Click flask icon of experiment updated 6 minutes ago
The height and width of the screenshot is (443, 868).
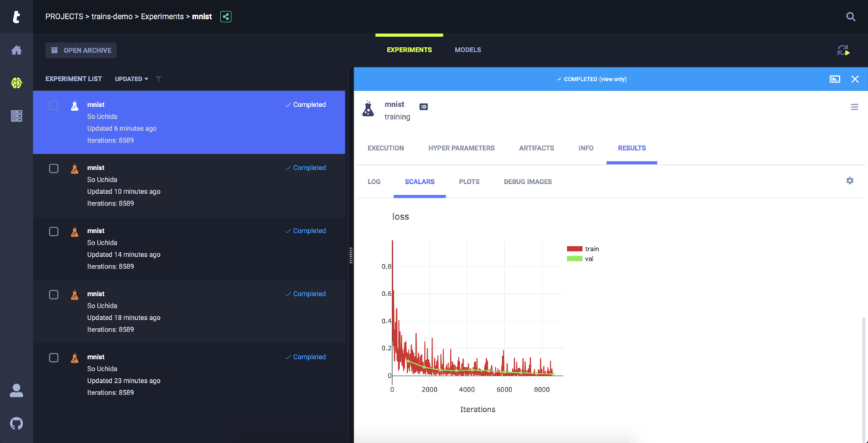pyautogui.click(x=75, y=105)
